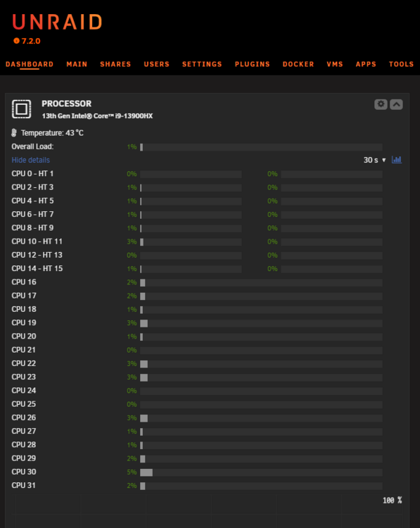Click the CPU 18 label
The width and height of the screenshot is (420, 528).
click(24, 309)
